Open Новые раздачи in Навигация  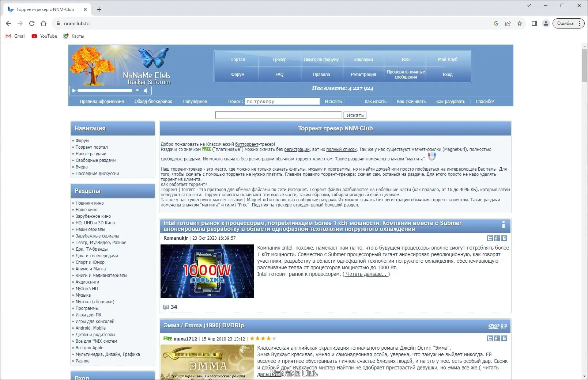click(91, 154)
